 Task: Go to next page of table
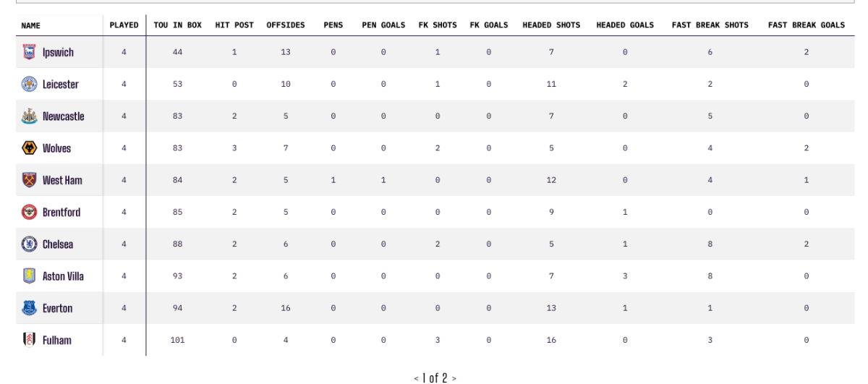click(x=454, y=378)
